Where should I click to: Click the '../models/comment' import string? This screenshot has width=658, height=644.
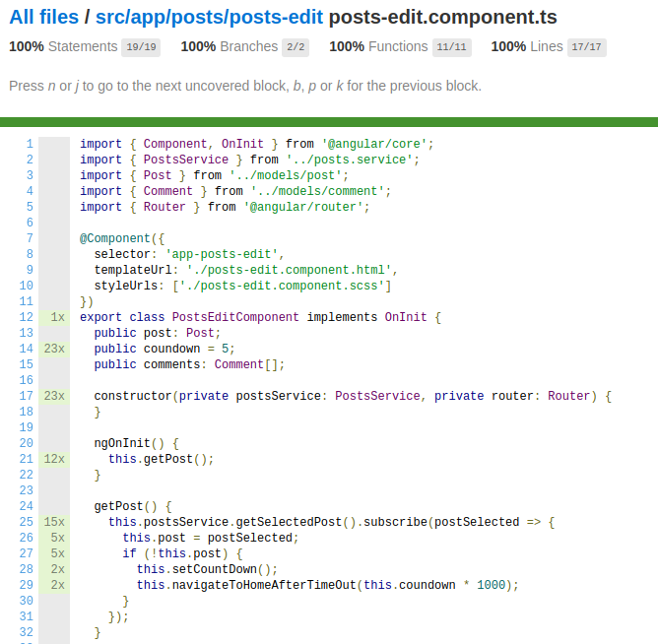[317, 191]
